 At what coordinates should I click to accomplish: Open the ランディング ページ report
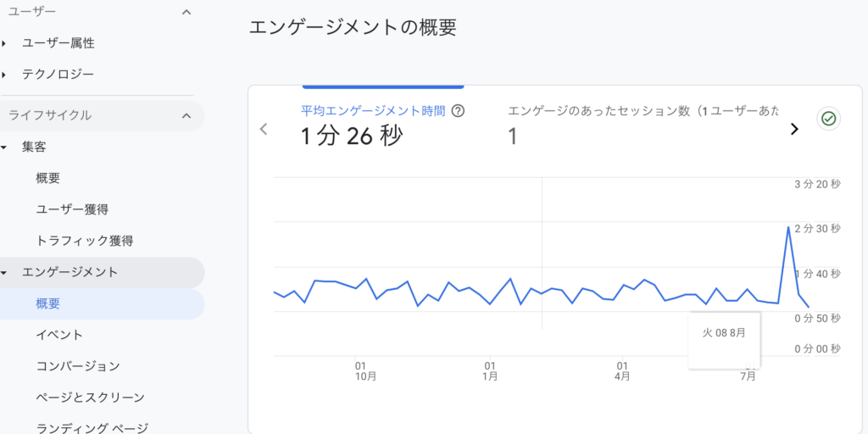point(92,427)
